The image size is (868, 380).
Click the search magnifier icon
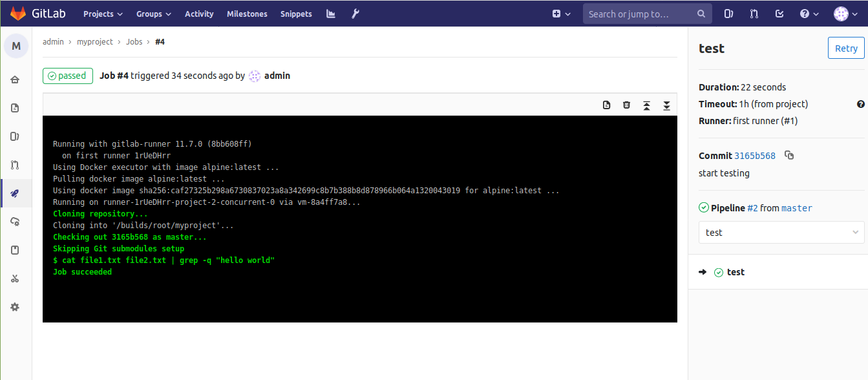(x=701, y=14)
